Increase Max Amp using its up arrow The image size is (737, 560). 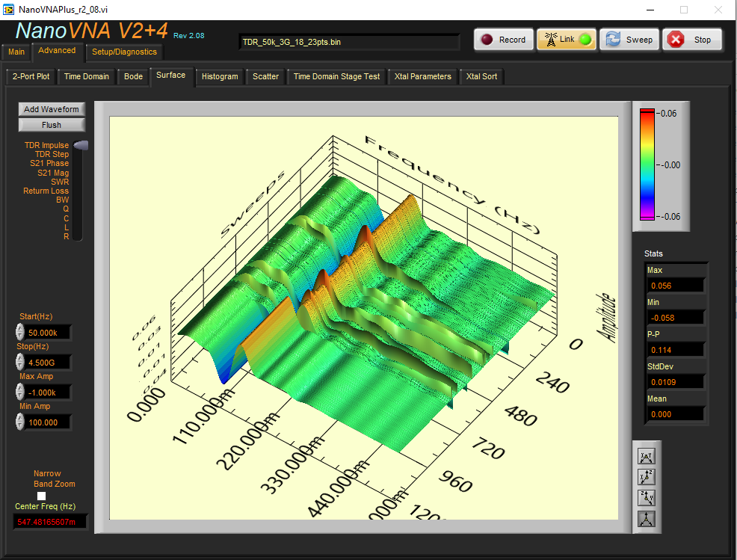pyautogui.click(x=19, y=388)
